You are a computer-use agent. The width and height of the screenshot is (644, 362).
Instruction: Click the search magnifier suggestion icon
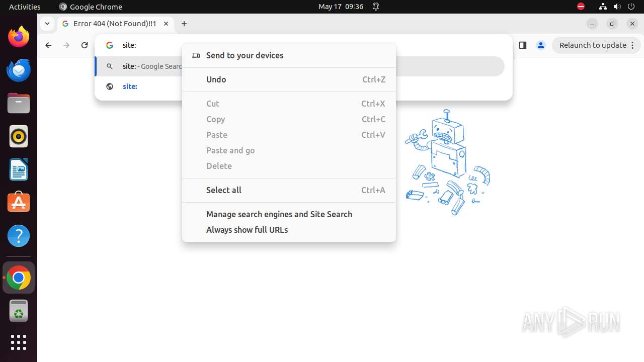110,66
